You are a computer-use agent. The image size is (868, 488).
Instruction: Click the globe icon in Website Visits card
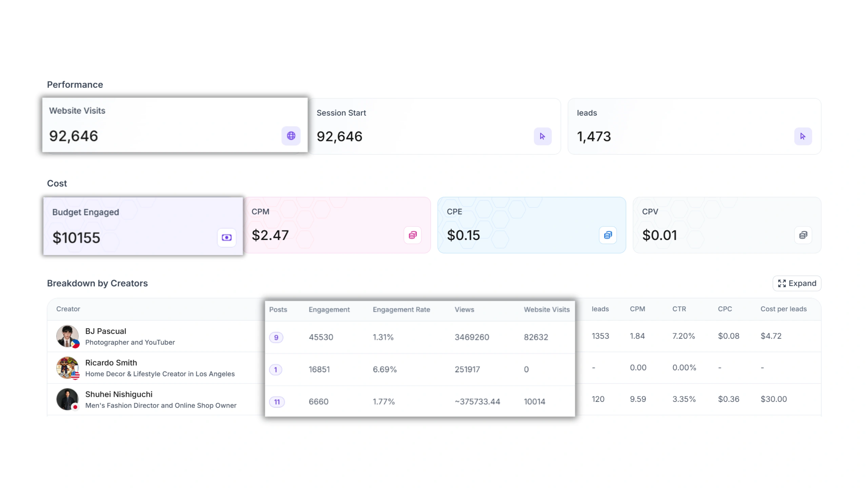coord(291,136)
